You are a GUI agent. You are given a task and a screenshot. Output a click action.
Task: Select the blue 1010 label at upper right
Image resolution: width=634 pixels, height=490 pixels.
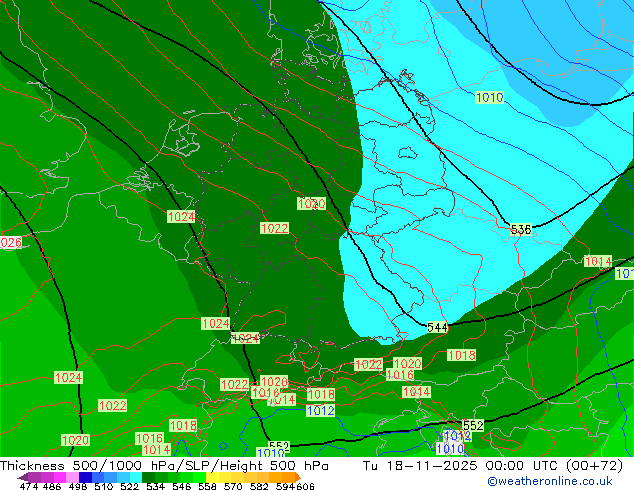tap(490, 97)
